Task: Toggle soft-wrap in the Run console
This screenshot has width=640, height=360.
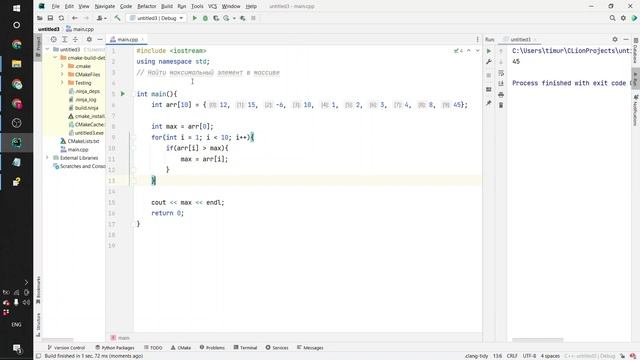Action: [x=501, y=73]
